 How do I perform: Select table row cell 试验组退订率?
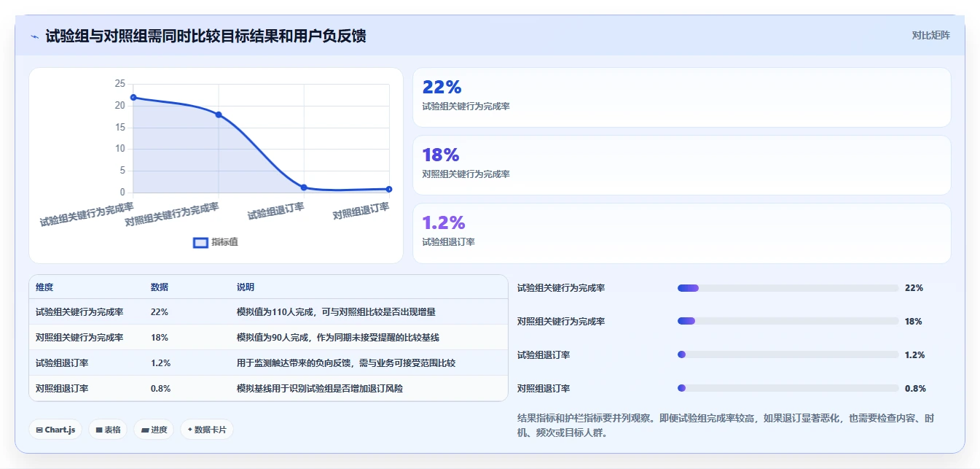[62, 363]
